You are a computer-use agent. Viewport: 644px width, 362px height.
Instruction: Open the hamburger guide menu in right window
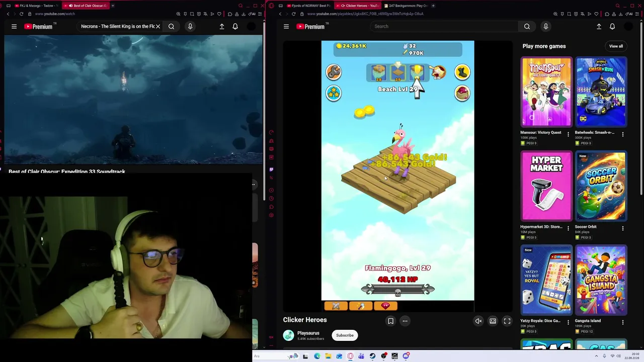(286, 26)
